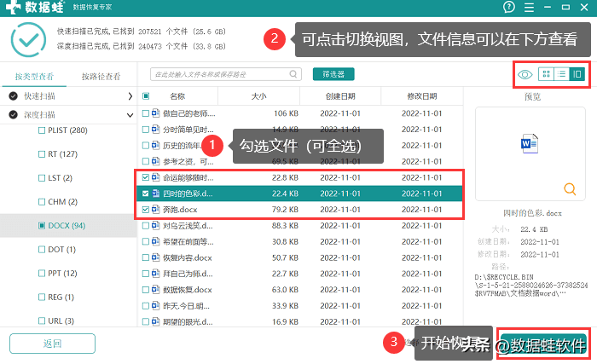Uncheck the 奔跑.docx file checkbox
Viewport: 597px width, 364px height.
(145, 209)
